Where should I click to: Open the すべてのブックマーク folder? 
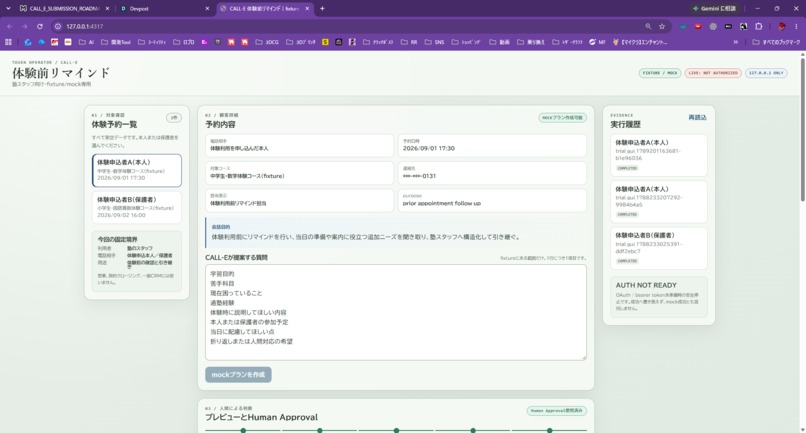pos(776,42)
